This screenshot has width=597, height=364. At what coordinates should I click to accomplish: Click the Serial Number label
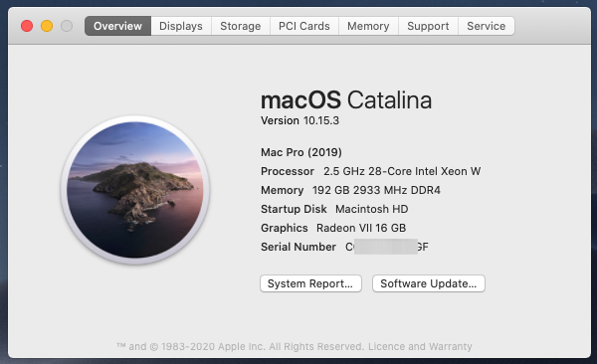coord(298,247)
